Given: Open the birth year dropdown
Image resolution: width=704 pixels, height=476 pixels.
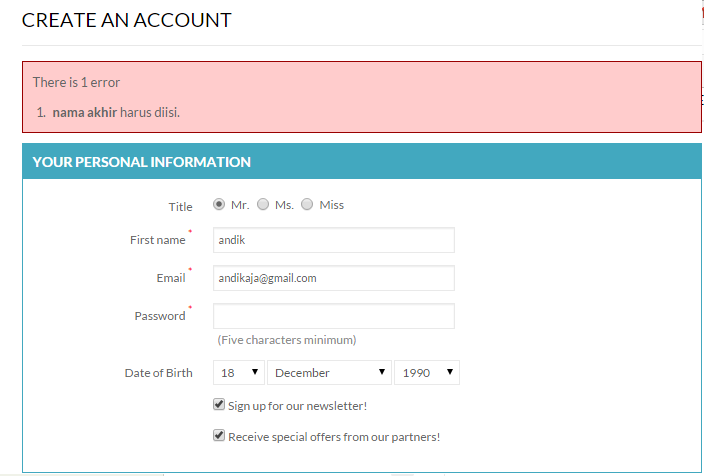Looking at the screenshot, I should (427, 373).
